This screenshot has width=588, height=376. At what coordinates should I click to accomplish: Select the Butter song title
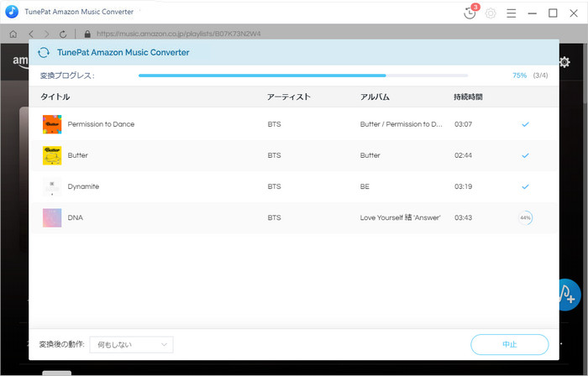[77, 155]
